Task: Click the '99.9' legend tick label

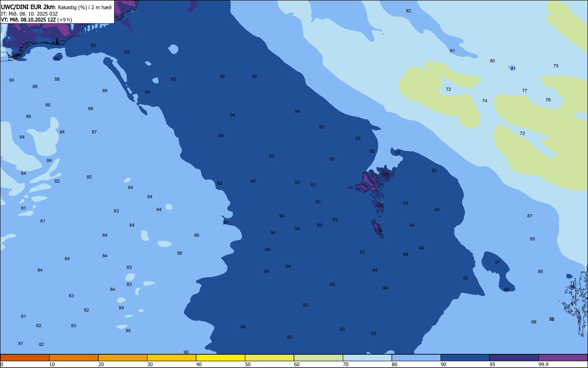Action: [544, 364]
